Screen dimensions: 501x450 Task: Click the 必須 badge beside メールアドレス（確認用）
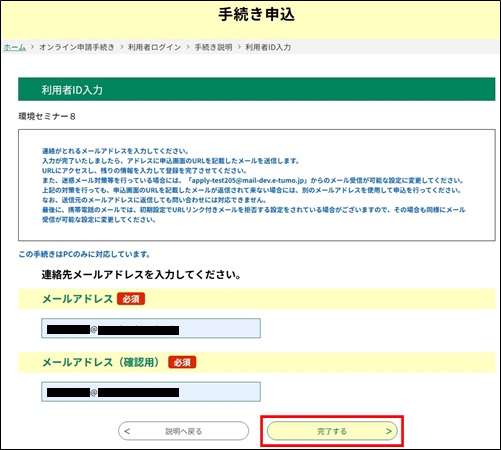click(x=182, y=362)
